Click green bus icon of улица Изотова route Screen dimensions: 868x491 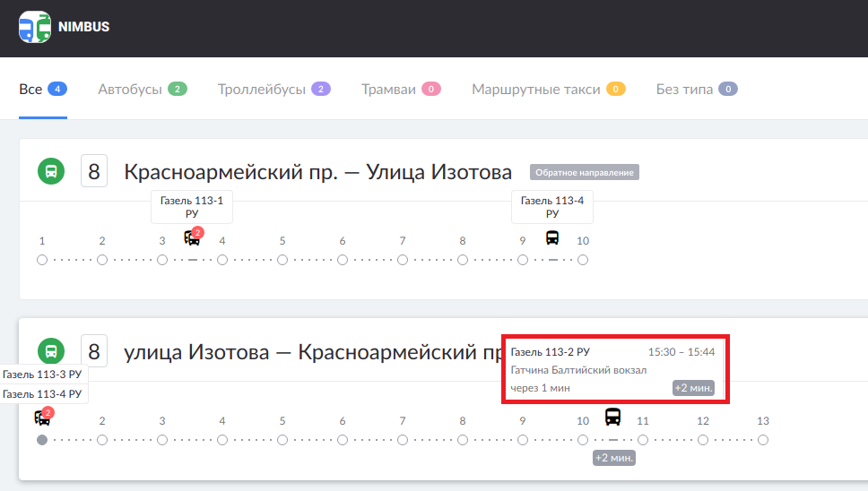[51, 351]
